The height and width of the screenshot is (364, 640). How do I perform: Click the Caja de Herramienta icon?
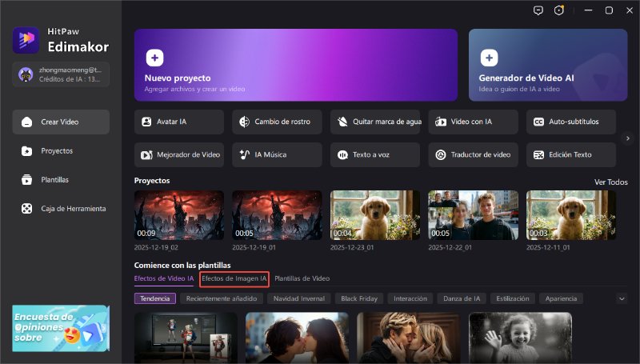click(x=27, y=209)
